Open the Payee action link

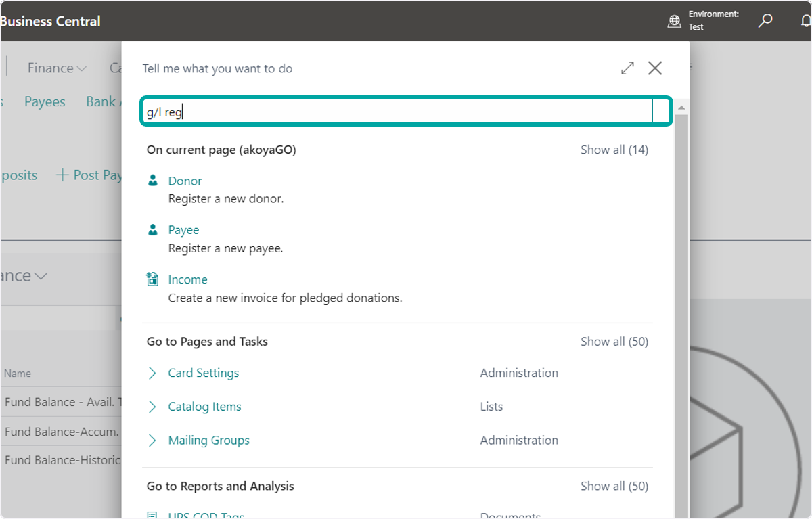(183, 230)
